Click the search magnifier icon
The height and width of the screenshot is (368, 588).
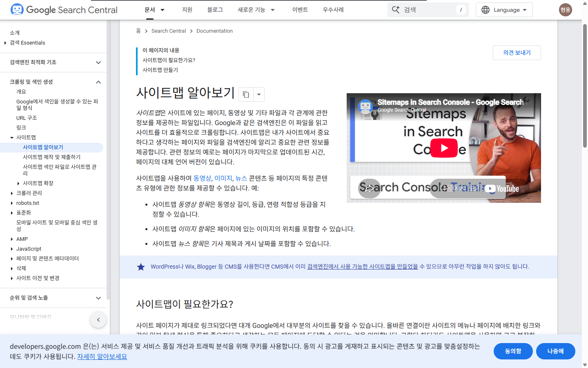pyautogui.click(x=396, y=10)
